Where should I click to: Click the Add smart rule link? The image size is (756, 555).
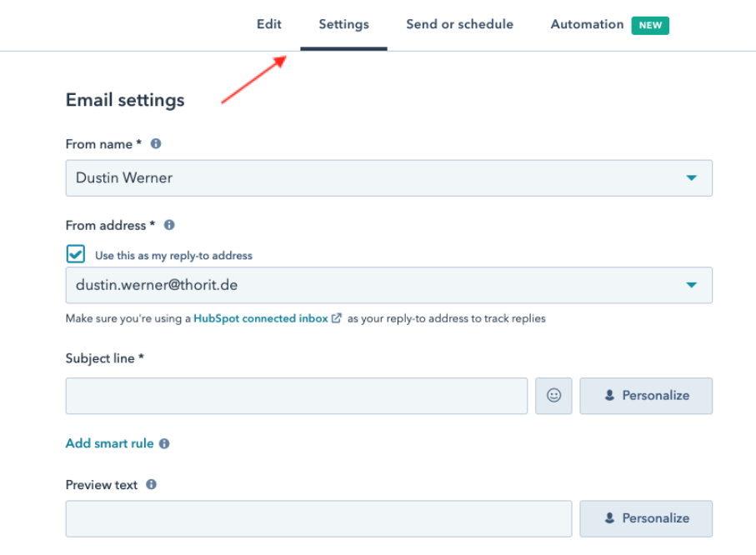click(x=109, y=444)
